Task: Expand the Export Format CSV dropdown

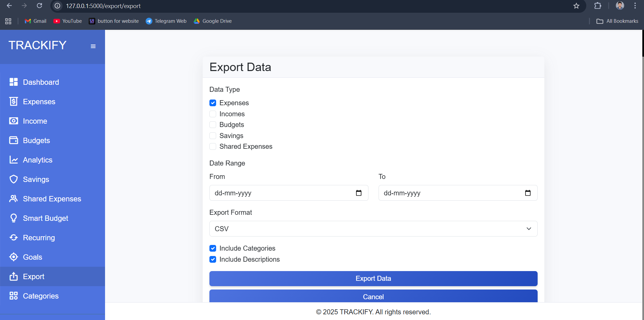Action: (373, 229)
